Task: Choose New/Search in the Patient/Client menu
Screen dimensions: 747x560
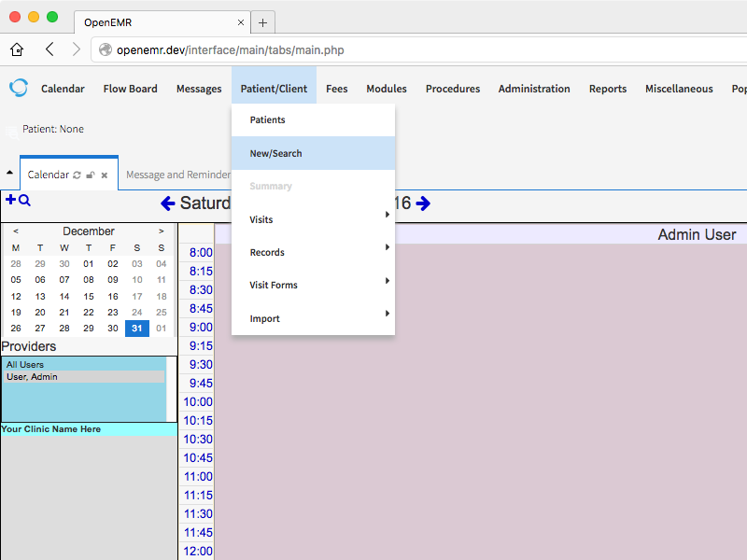Action: click(313, 153)
